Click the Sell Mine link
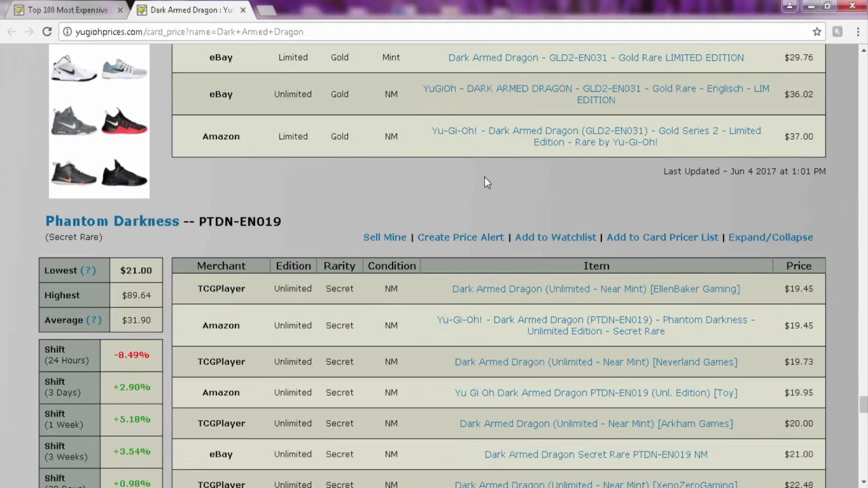 pyautogui.click(x=384, y=237)
